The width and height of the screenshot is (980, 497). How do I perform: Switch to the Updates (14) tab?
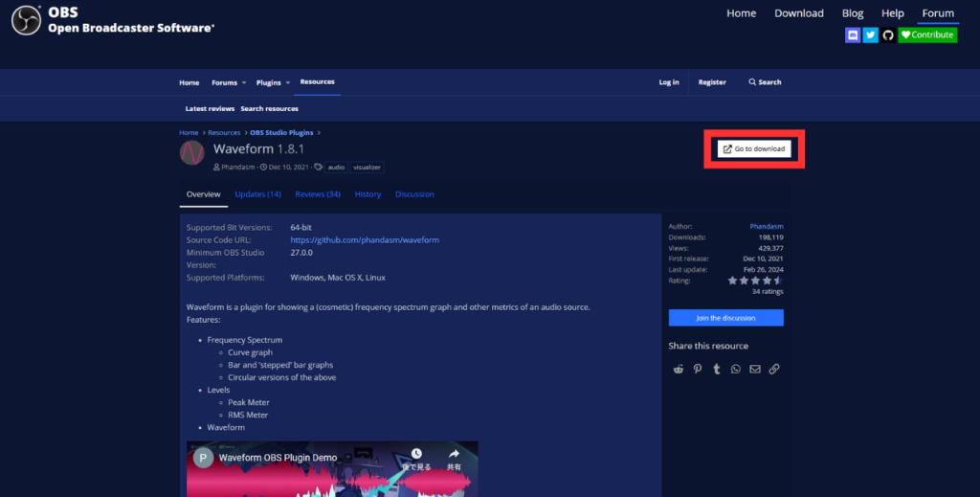click(x=257, y=194)
